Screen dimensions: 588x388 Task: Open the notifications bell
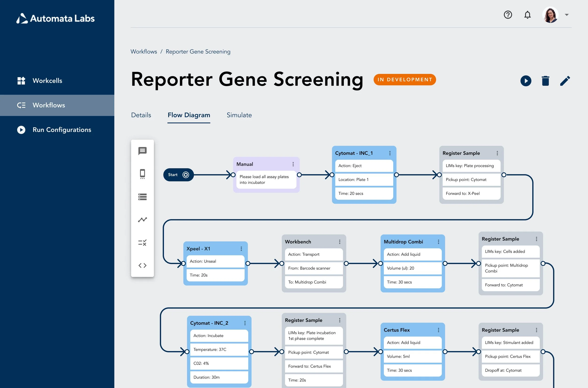(x=527, y=15)
